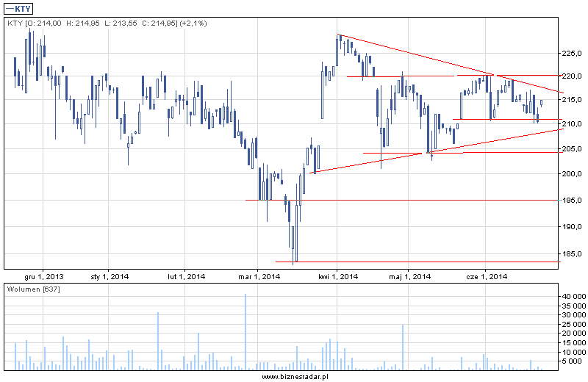This screenshot has width=588, height=382.
Task: Click the Wolumen [637] label
Action: [x=33, y=289]
